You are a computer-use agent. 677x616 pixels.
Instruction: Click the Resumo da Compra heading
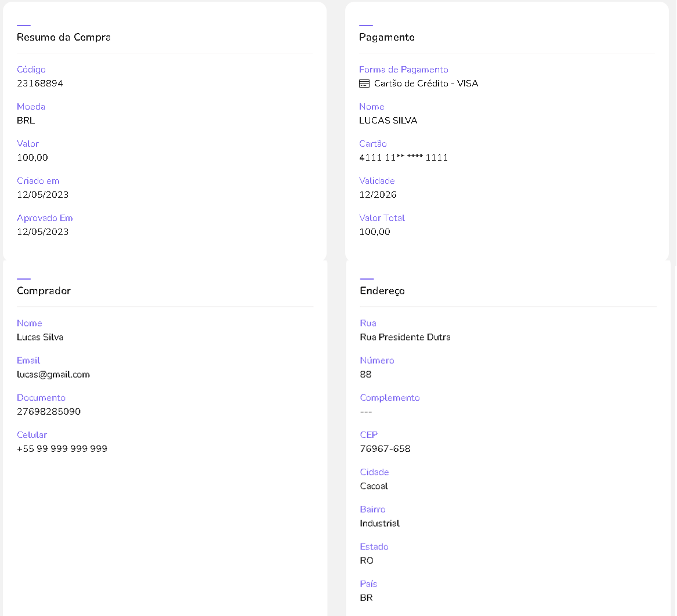64,37
